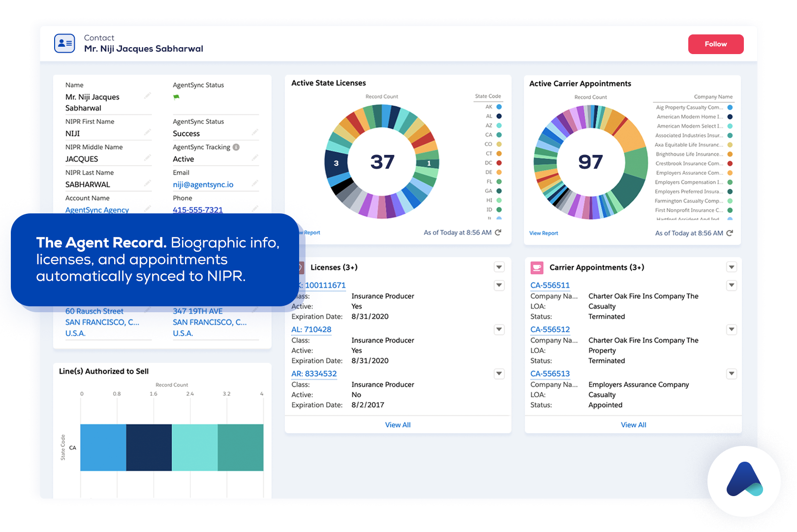This screenshot has width=797, height=532.
Task: Click the Contact record icon in header
Action: tap(64, 43)
